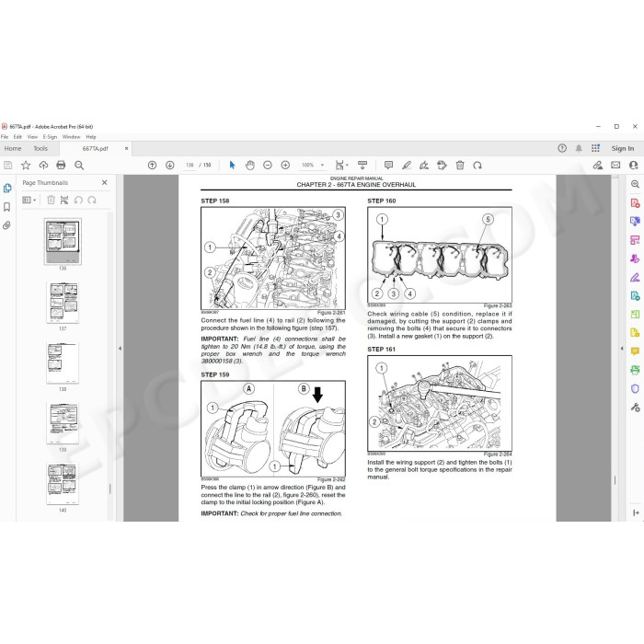Zoom out with the minus circle
Viewport: 644px width, 644px height.
(268, 165)
